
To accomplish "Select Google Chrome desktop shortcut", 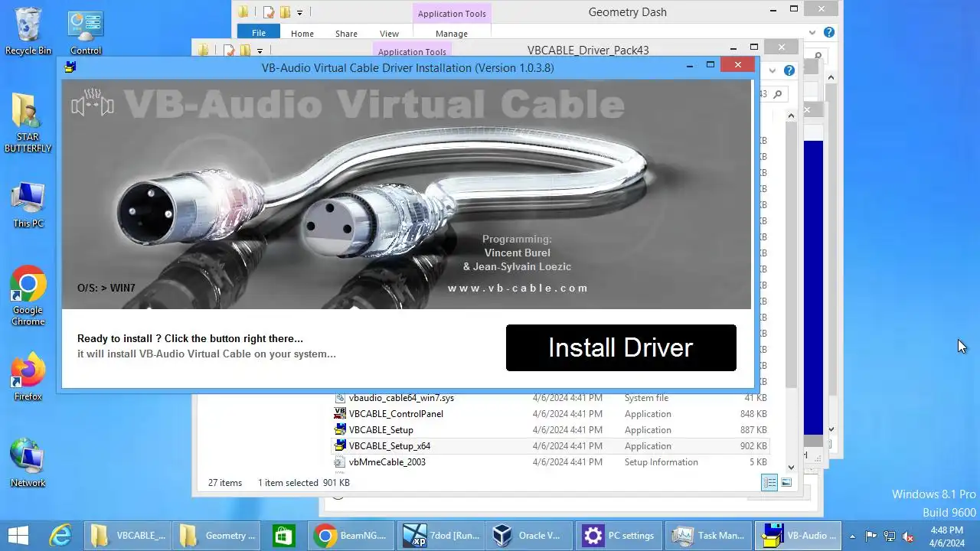I will click(x=28, y=296).
